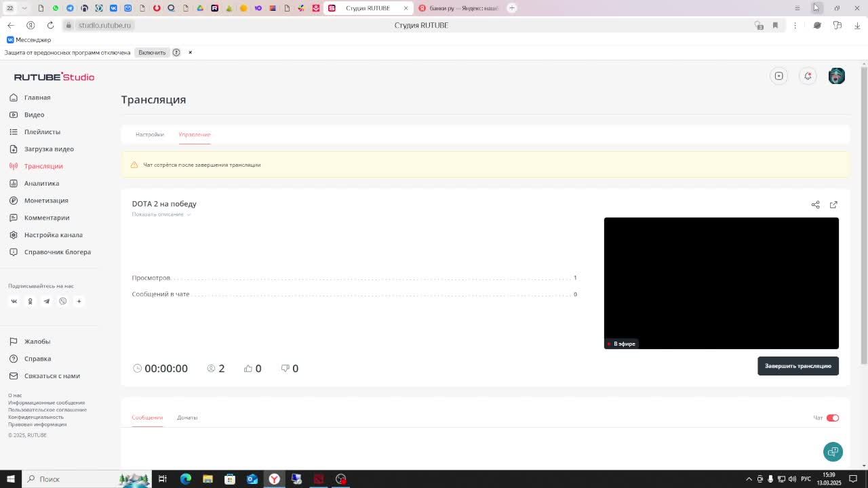Switch to the Донаты tab
868x488 pixels.
tap(187, 418)
